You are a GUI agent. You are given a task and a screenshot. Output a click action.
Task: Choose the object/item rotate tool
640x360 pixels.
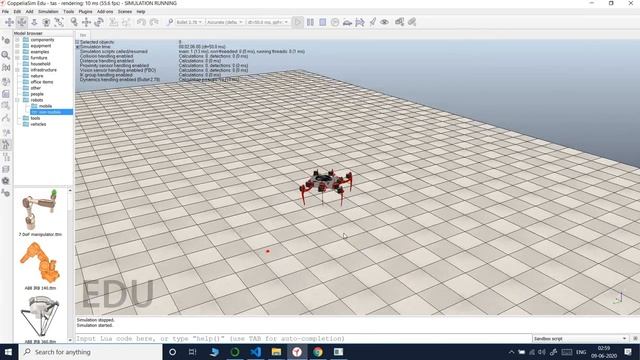click(99, 22)
